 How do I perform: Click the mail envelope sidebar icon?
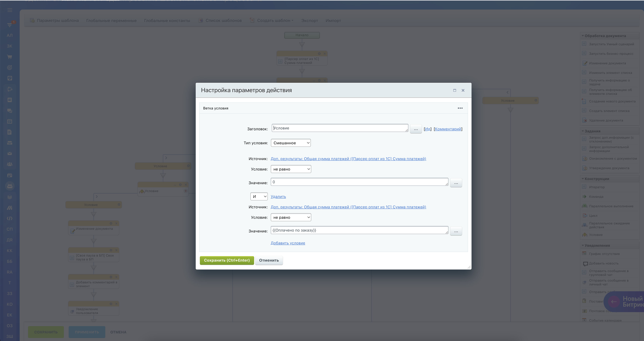(x=10, y=154)
